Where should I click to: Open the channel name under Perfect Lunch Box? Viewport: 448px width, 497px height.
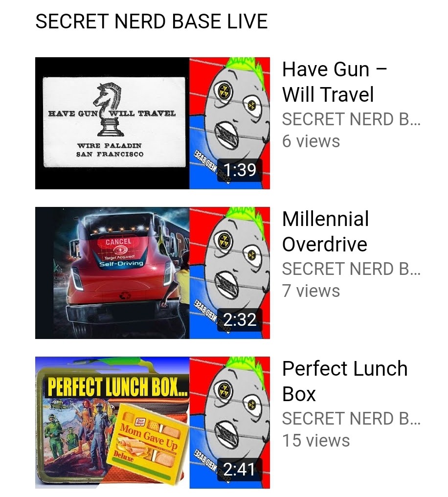coord(351,418)
